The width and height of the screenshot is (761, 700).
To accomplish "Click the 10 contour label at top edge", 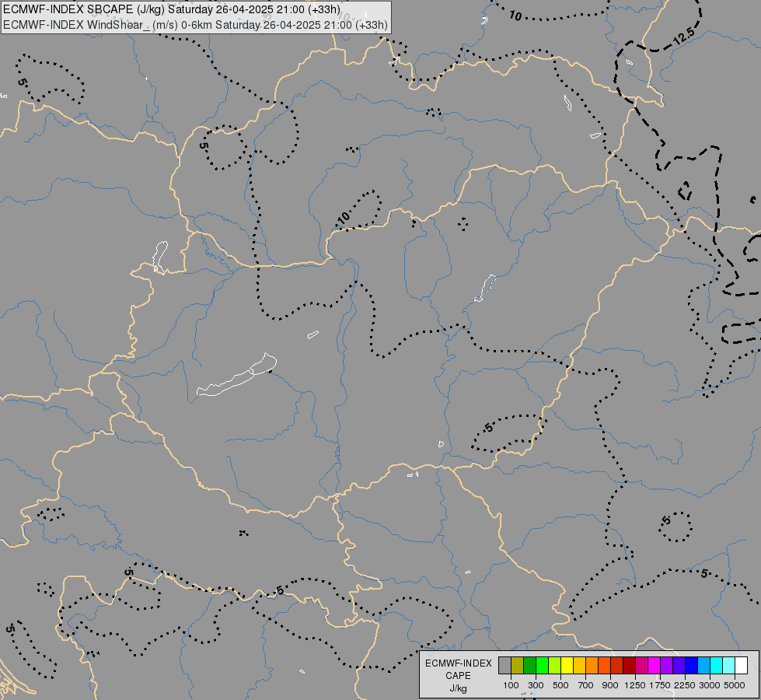I will coord(515,16).
